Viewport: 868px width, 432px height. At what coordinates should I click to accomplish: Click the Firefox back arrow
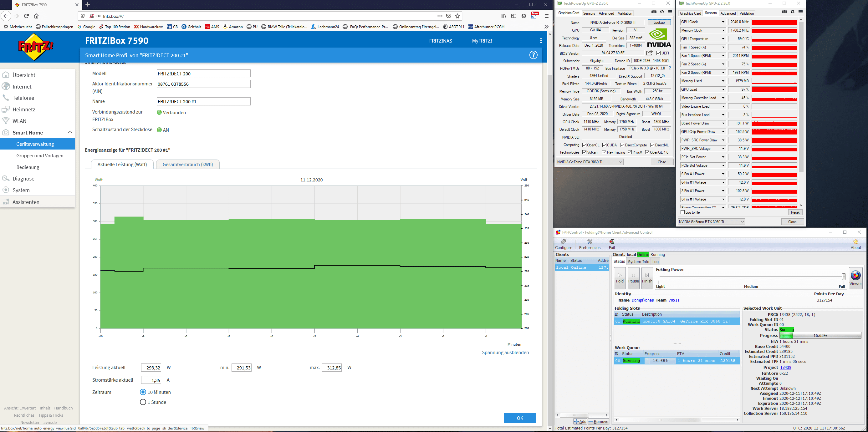tap(6, 16)
